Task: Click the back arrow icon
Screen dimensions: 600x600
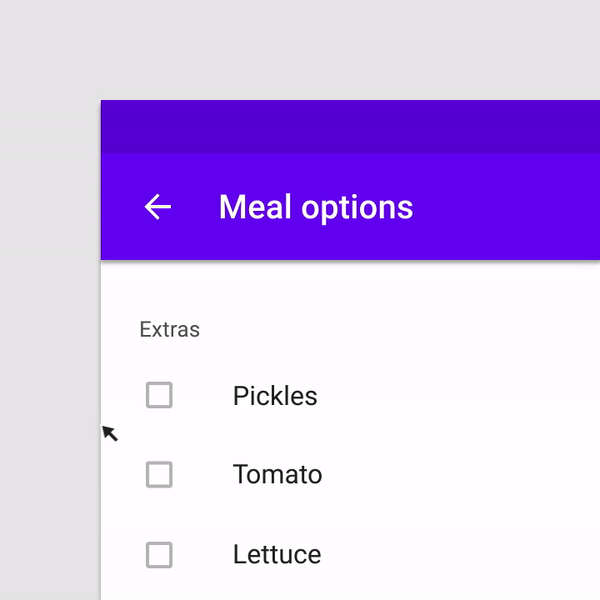Action: (158, 207)
